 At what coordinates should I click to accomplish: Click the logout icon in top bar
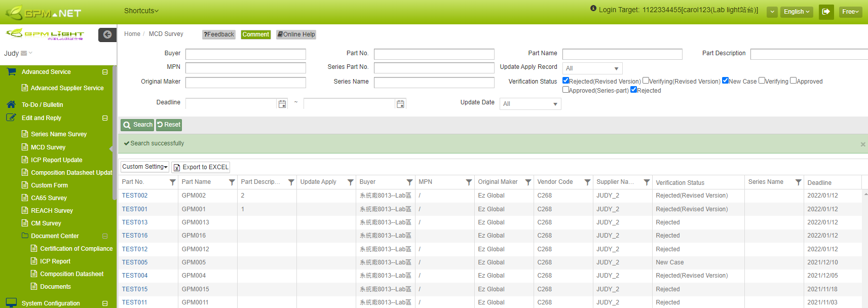point(826,12)
